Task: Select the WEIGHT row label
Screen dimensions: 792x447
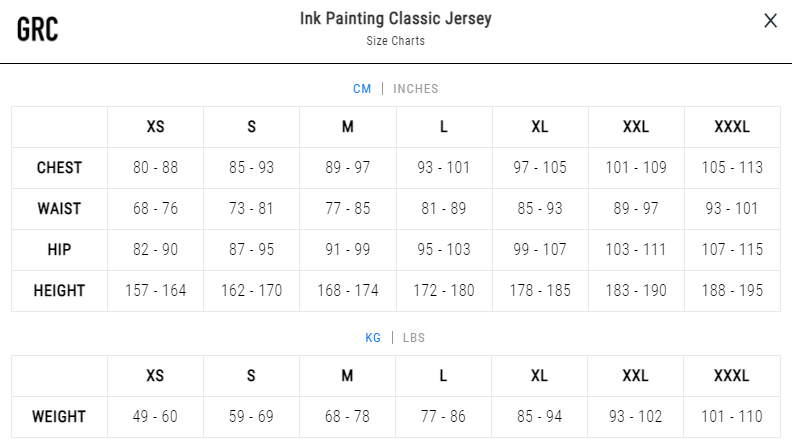Action: point(59,417)
